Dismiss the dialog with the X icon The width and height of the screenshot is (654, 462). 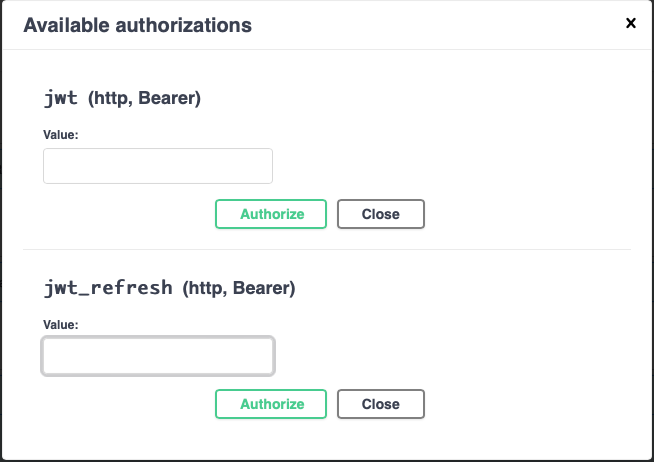point(631,23)
